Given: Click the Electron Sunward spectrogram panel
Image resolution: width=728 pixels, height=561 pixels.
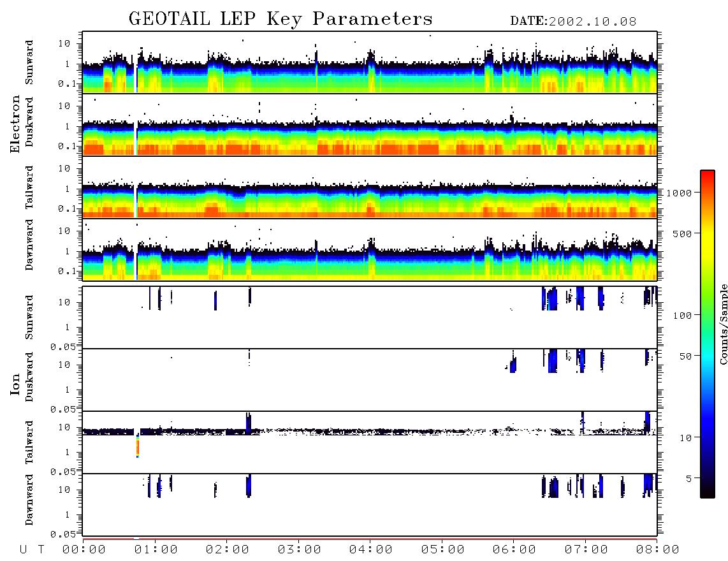Looking at the screenshot, I should pyautogui.click(x=370, y=62).
